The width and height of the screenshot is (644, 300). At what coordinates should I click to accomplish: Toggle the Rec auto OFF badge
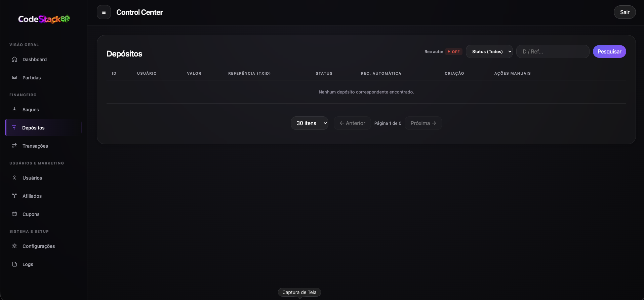coord(454,52)
